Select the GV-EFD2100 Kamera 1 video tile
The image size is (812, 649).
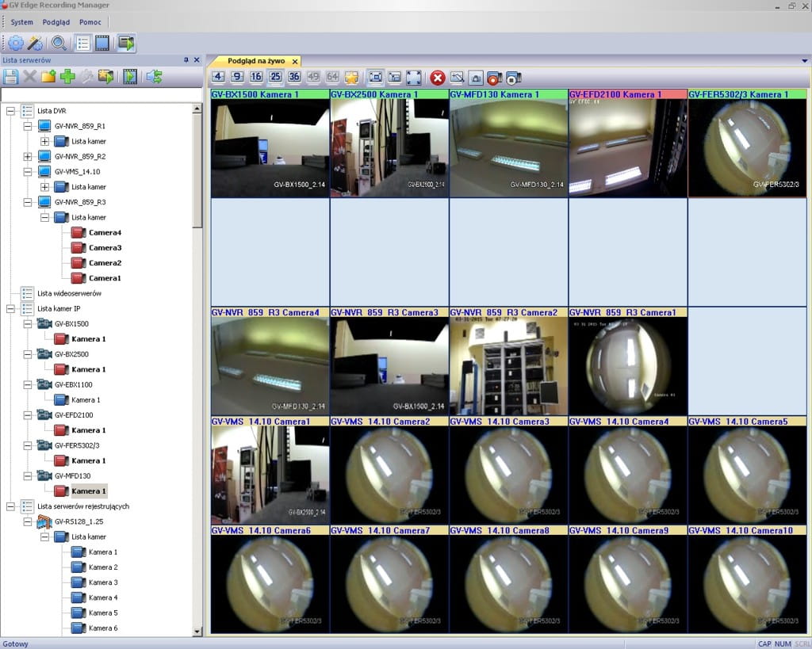click(x=627, y=147)
